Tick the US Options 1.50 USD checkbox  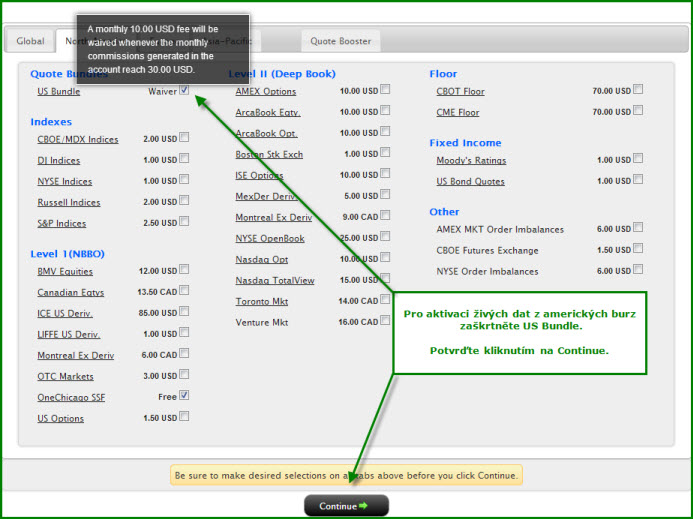184,416
